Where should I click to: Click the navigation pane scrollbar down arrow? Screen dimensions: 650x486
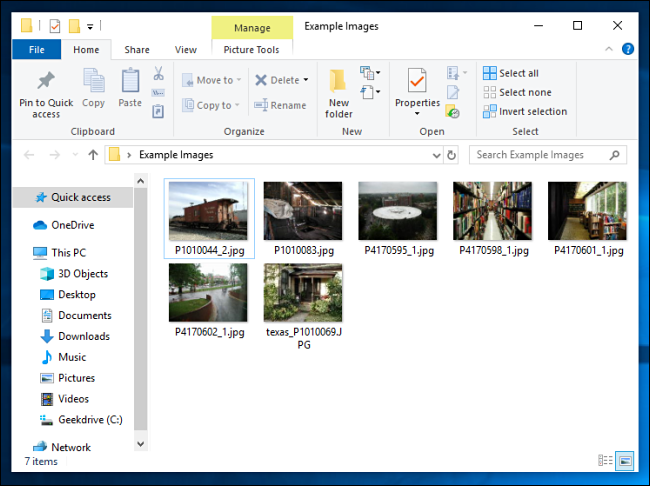pos(140,443)
